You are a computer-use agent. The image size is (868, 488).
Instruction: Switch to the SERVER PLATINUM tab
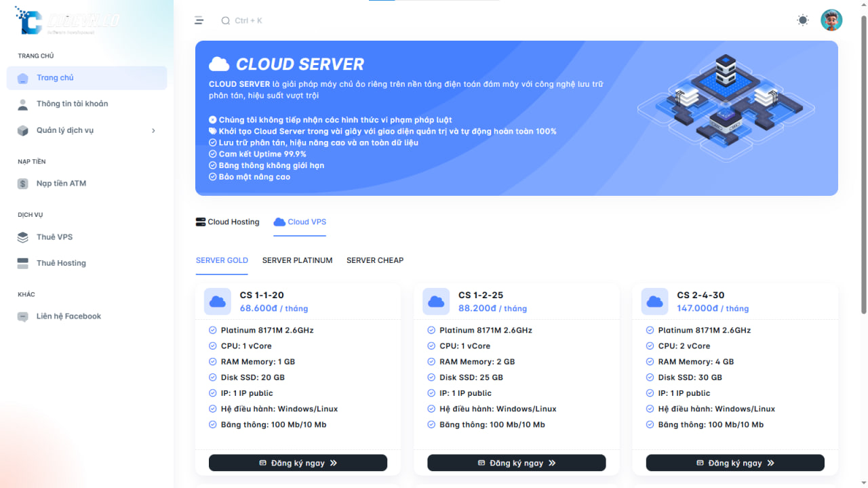pyautogui.click(x=297, y=260)
